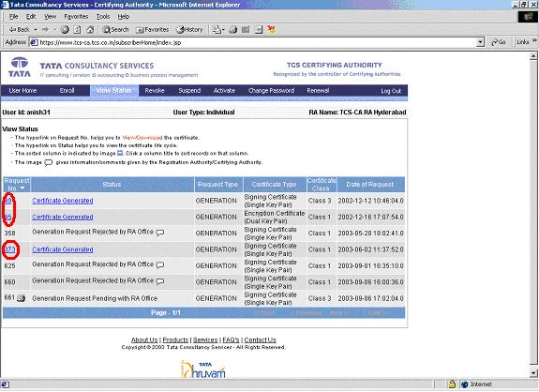Open Certificate Generated status for request 95
Viewport: 539px width, 392px height.
click(63, 217)
